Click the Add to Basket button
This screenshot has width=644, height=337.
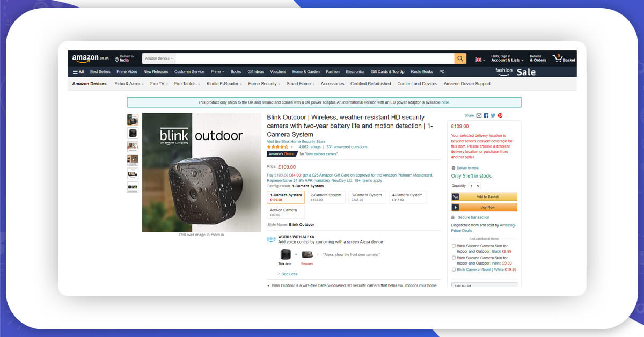point(485,197)
